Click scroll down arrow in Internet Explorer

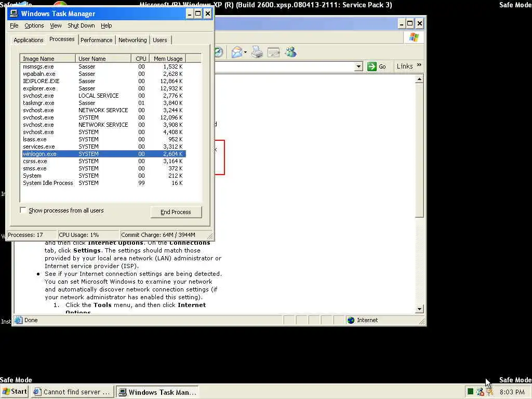[x=419, y=309]
